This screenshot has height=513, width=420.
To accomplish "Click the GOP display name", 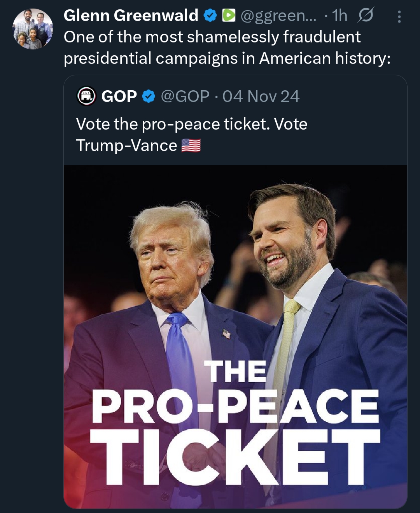I will tap(119, 97).
